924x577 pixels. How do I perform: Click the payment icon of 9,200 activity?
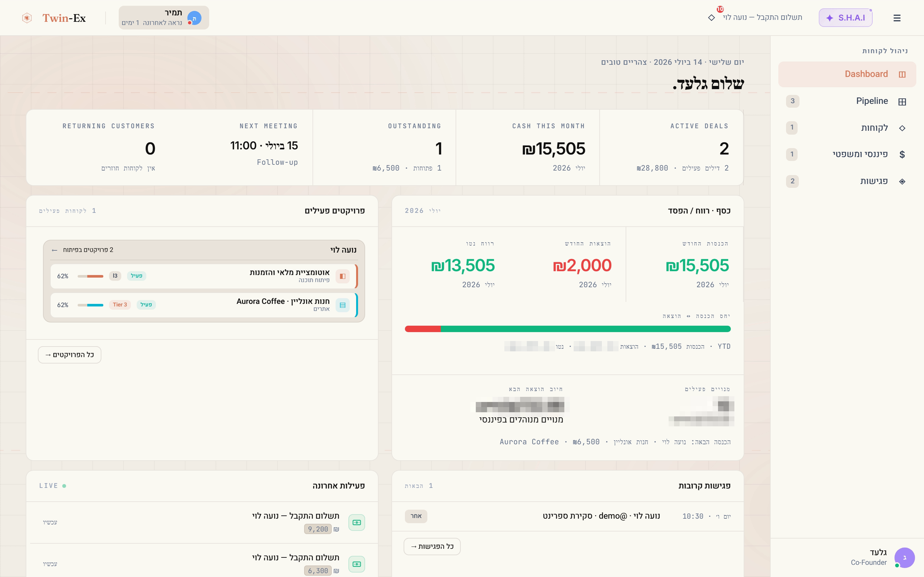coord(357,523)
